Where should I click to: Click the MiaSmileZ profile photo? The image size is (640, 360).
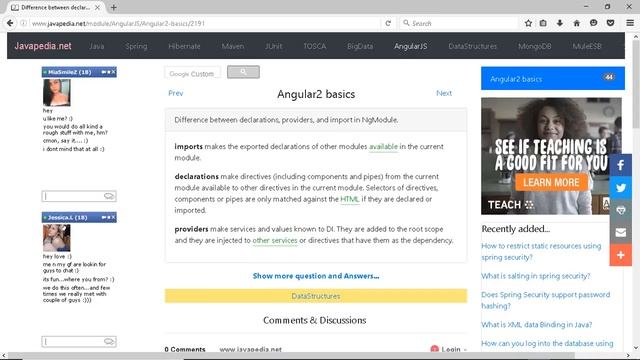[57, 93]
